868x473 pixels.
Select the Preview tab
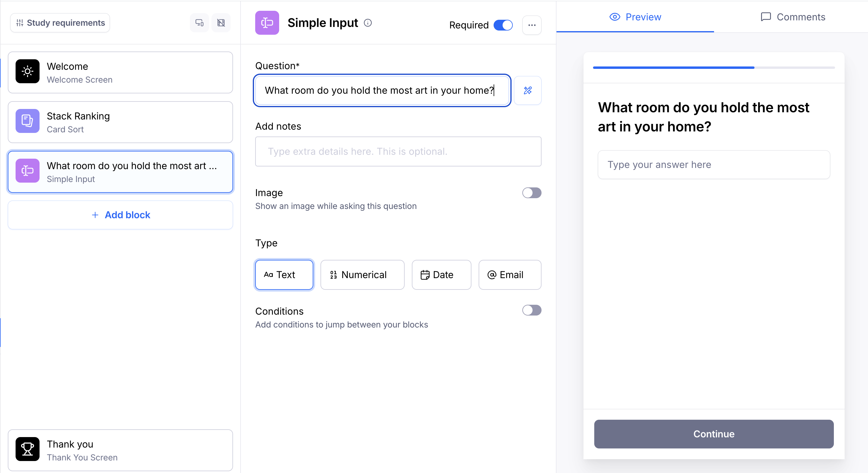tap(635, 17)
